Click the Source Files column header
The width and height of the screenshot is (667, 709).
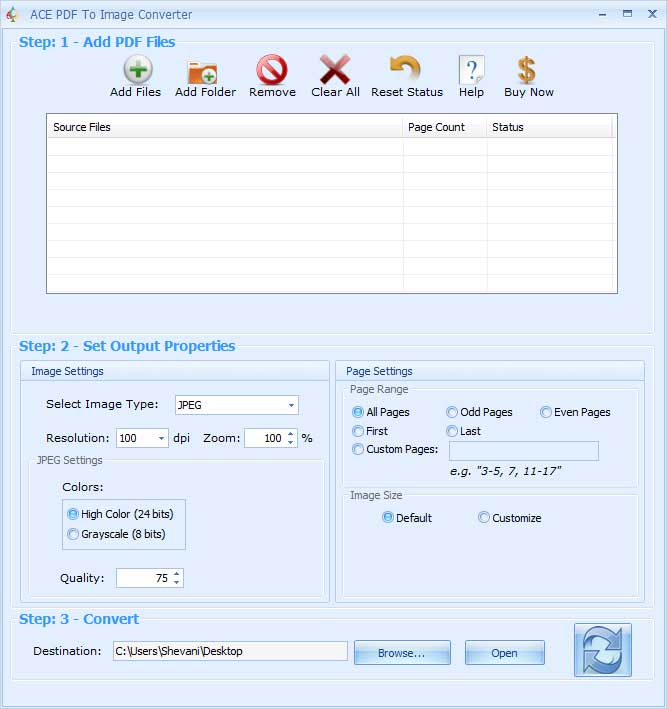click(x=225, y=127)
